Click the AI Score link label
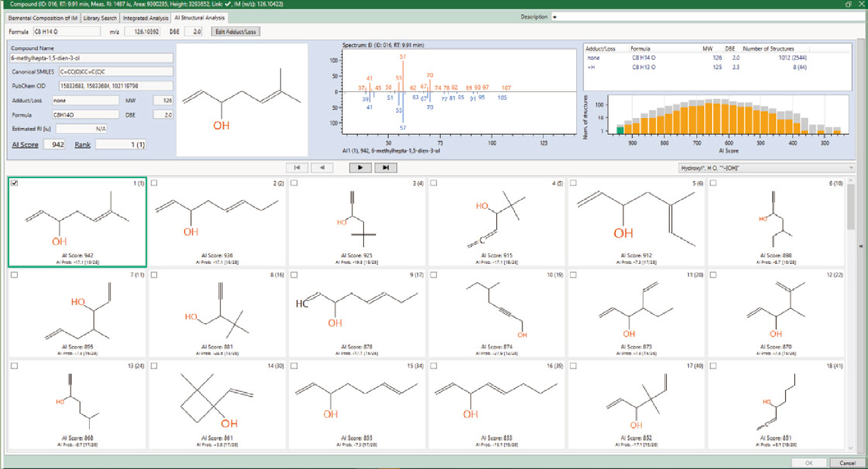This screenshot has width=868, height=469. [25, 145]
